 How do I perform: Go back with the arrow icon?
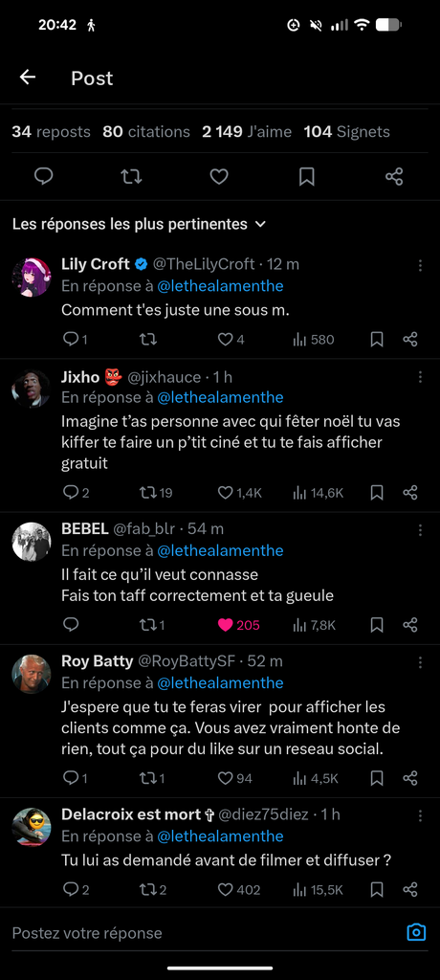click(x=28, y=77)
